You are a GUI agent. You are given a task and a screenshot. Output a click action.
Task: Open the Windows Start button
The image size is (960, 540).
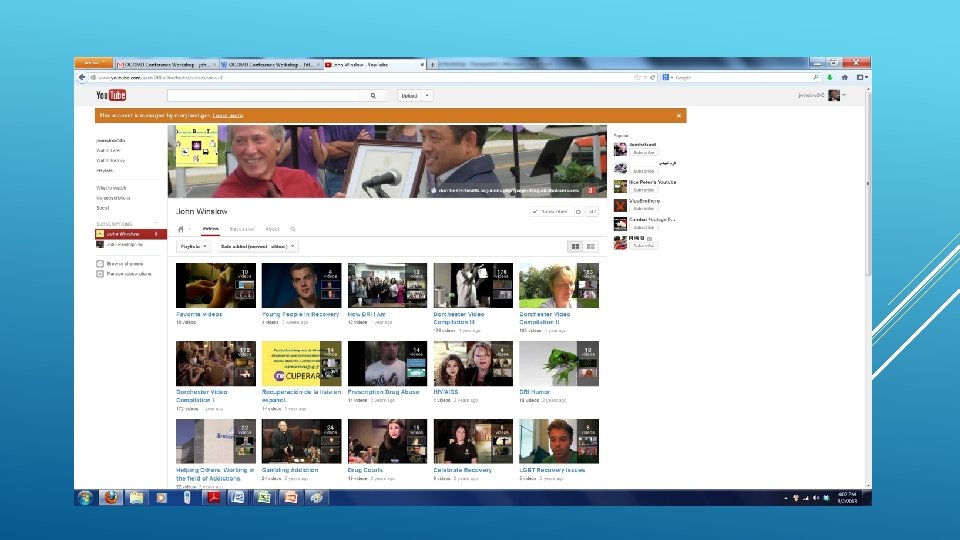tap(84, 497)
